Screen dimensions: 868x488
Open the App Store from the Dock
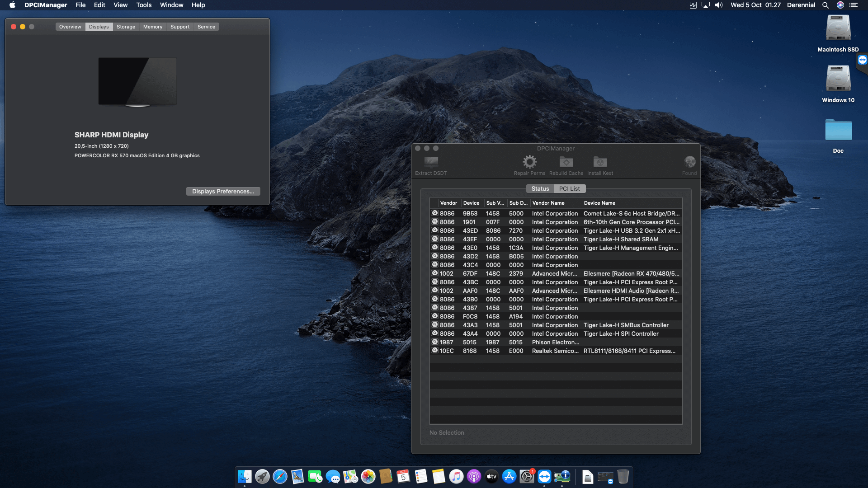pos(509,477)
